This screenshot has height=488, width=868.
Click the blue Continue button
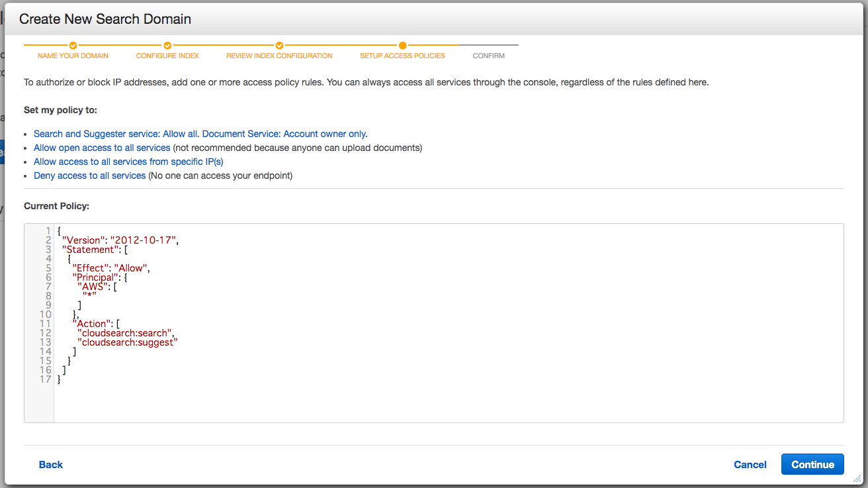click(812, 465)
